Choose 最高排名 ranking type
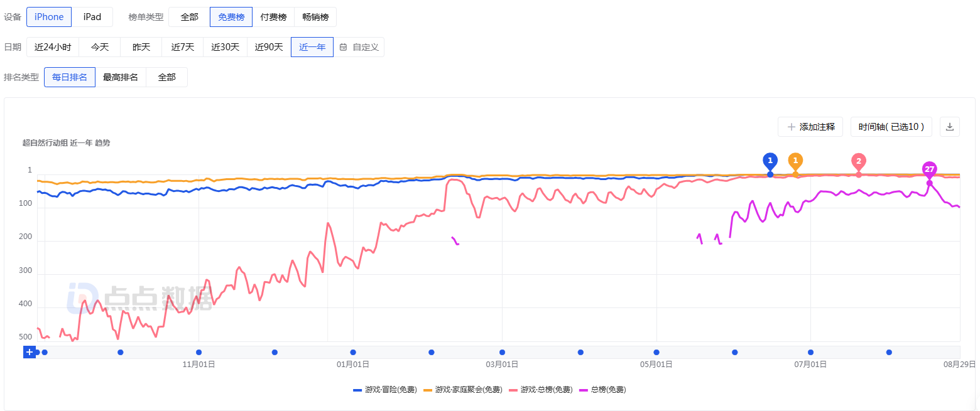Screen dimensions: 980x411 (x=121, y=77)
